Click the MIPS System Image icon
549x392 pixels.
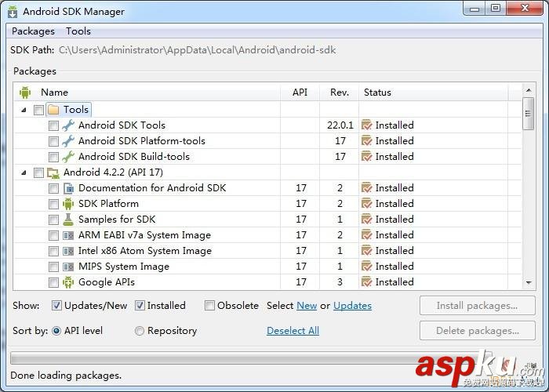tap(68, 267)
